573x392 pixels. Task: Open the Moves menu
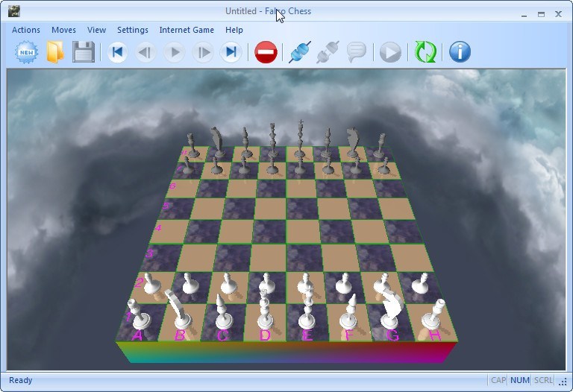coord(63,30)
